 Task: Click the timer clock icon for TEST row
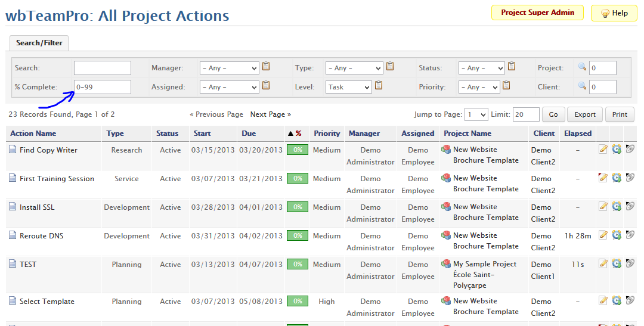click(617, 263)
